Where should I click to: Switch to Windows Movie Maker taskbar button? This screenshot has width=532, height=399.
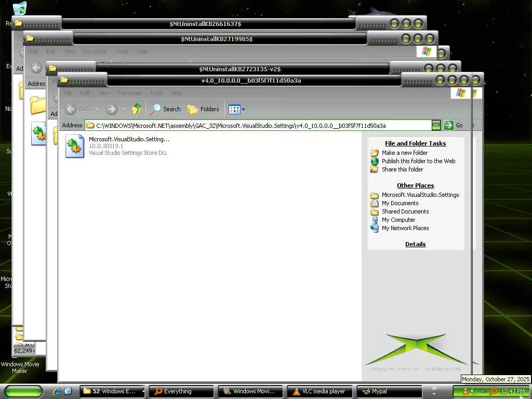pyautogui.click(x=251, y=392)
